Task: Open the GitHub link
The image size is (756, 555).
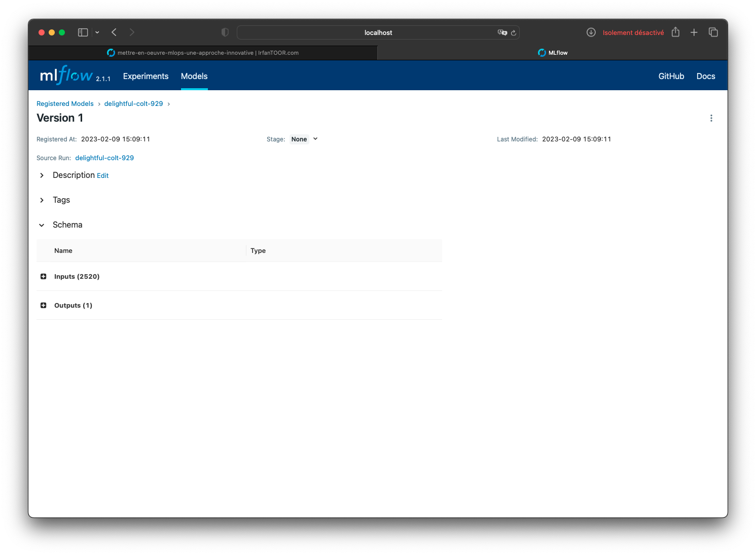Action: pos(671,76)
